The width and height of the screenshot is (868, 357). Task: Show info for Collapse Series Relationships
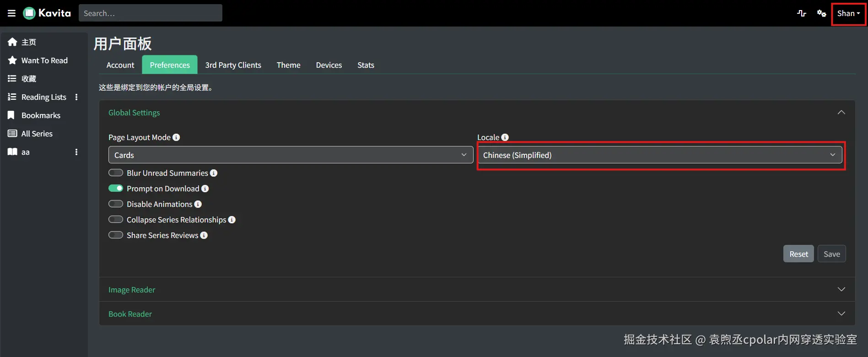pos(232,220)
